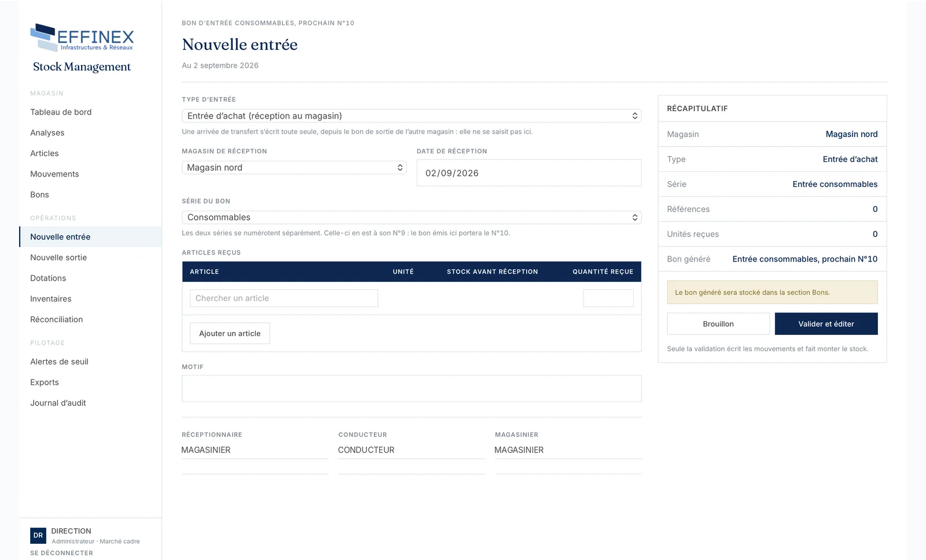This screenshot has height=560, width=926.
Task: Navigate to Réconciliation
Action: point(57,319)
